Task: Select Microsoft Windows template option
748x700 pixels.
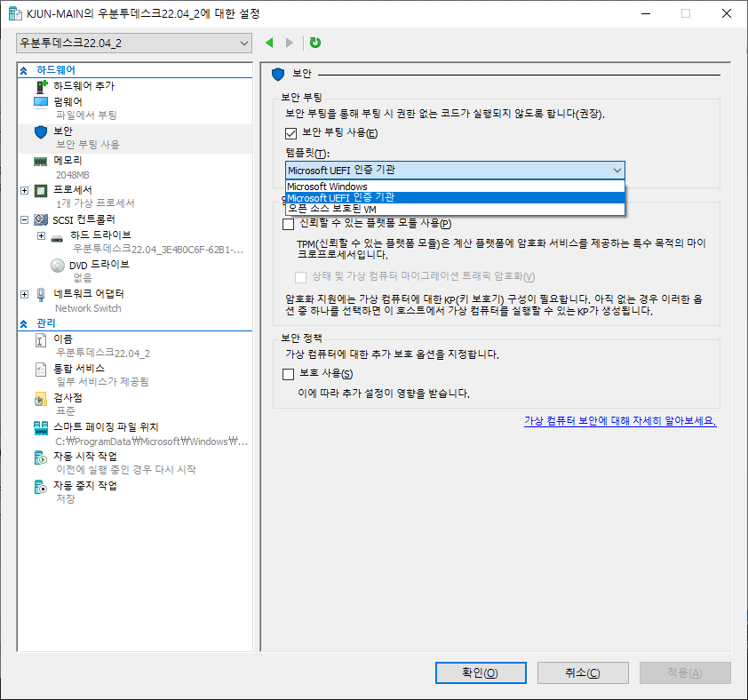Action: click(455, 187)
